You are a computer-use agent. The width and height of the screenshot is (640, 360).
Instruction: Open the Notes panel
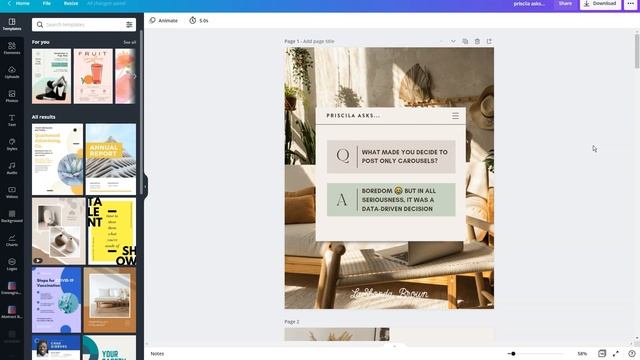click(157, 353)
